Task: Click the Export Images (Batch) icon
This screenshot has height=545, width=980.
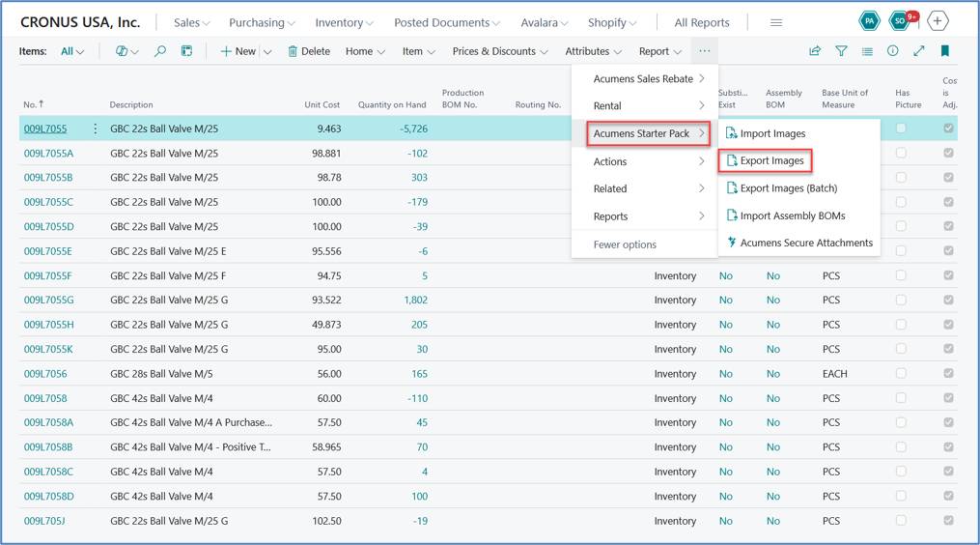Action: click(x=731, y=187)
